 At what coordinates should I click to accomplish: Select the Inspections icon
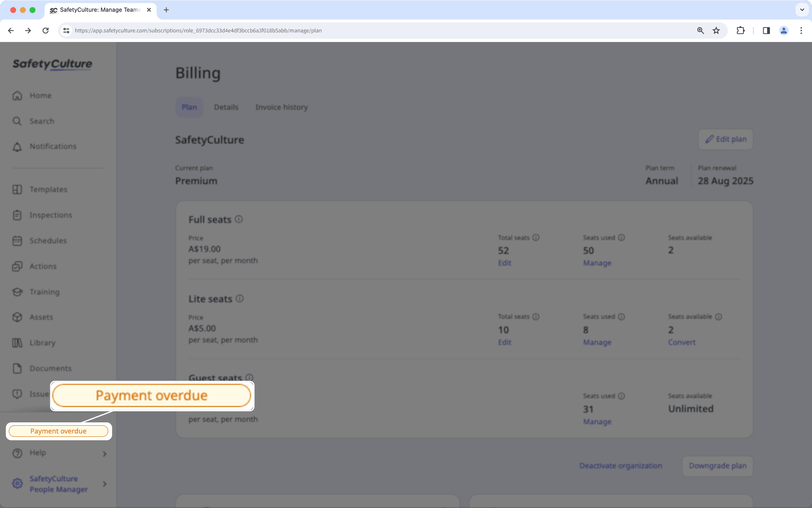(17, 215)
